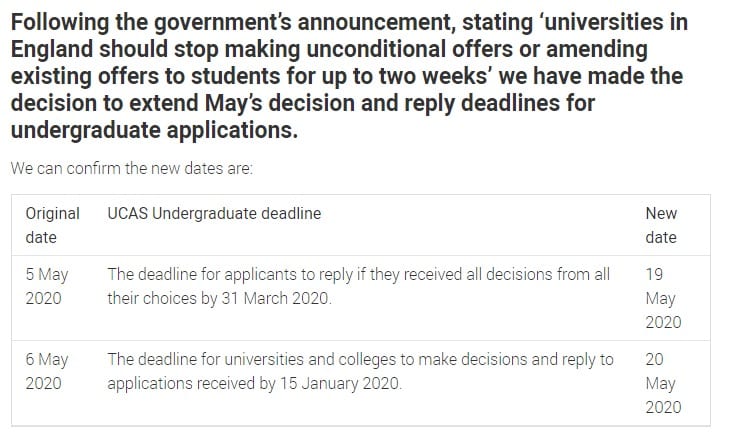Click the applicants reply deadline description cell
Viewport: 734px width, 432px height.
(359, 286)
